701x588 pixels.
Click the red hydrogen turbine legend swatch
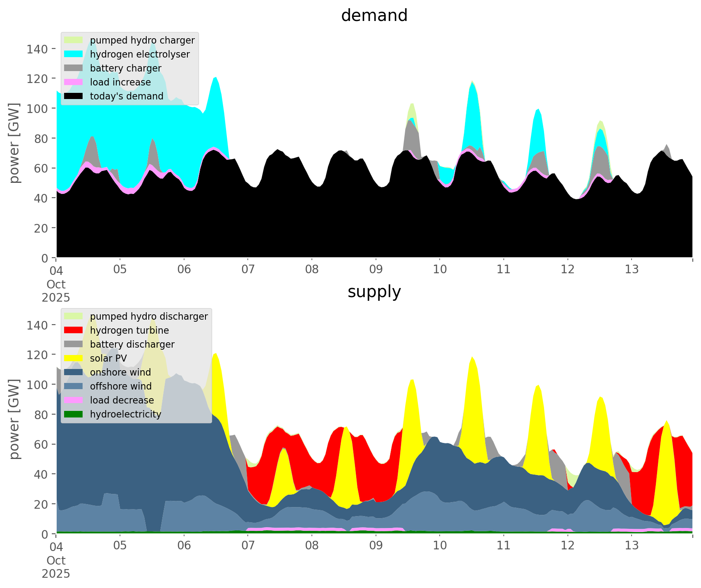pyautogui.click(x=74, y=330)
